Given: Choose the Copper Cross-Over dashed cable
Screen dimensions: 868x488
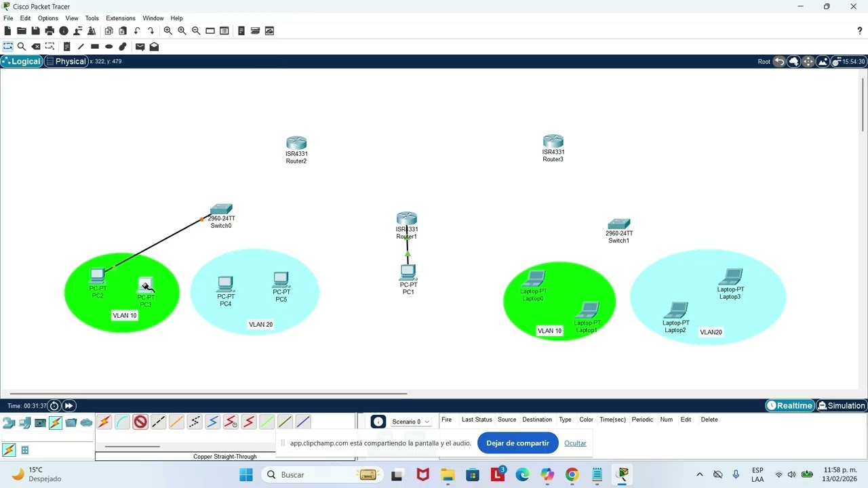Looking at the screenshot, I should 158,422.
